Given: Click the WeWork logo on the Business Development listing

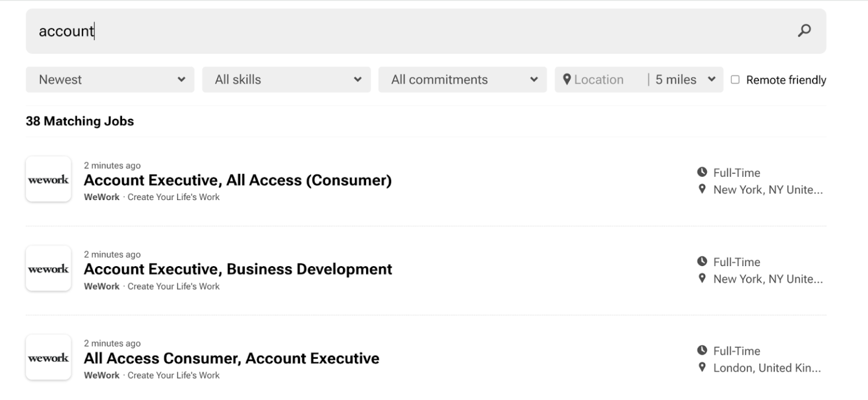Looking at the screenshot, I should pyautogui.click(x=48, y=268).
